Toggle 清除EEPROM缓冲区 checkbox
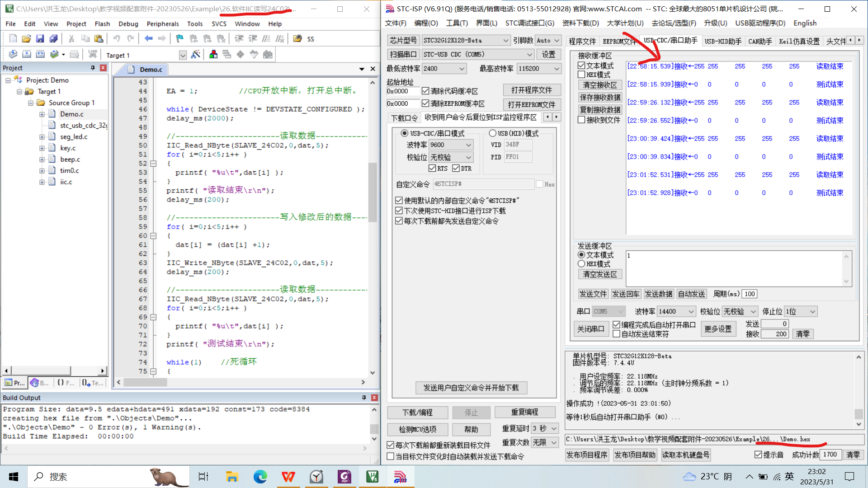Screen dimensions: 868x488 (425, 103)
